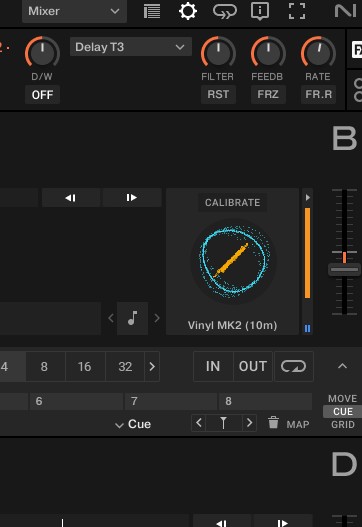Click the deck B volume fader handle
362x527 pixels.
[344, 270]
